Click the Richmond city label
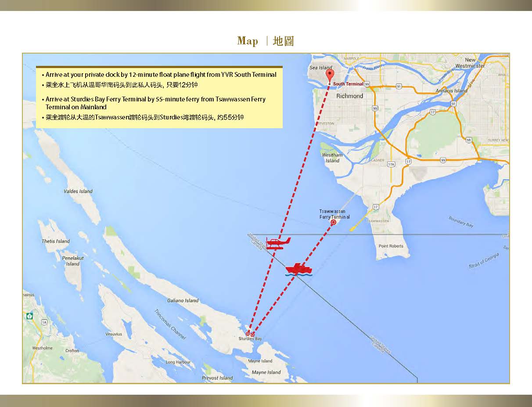The height and width of the screenshot is (407, 532). coord(349,96)
